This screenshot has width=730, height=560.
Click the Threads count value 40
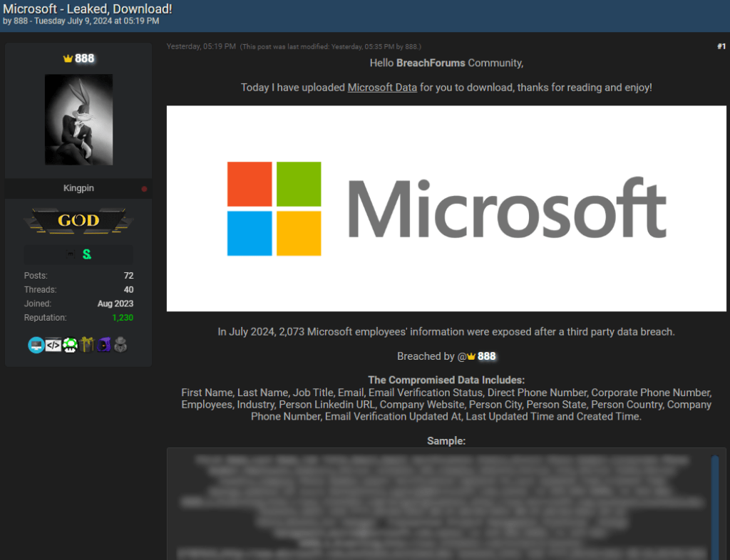point(128,290)
